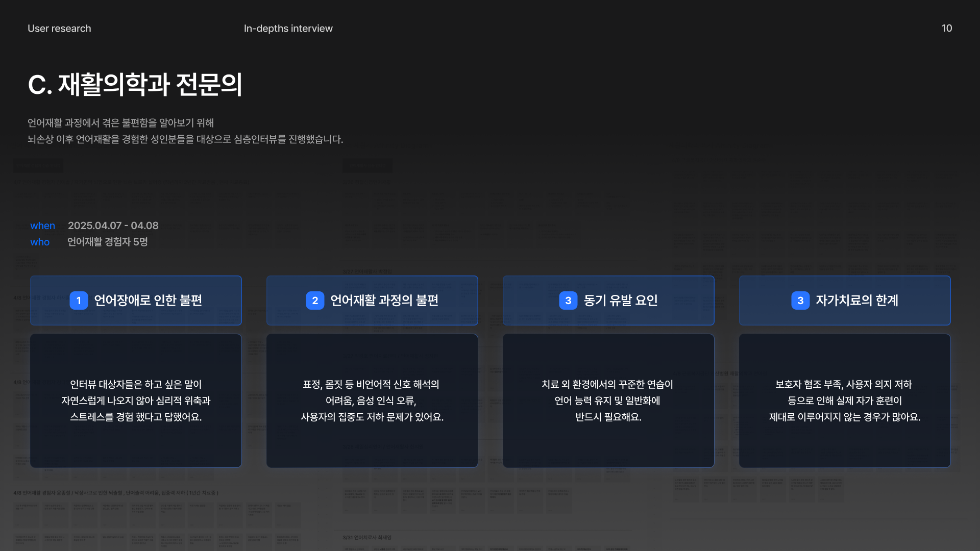The height and width of the screenshot is (551, 980).
Task: Click number 3 badge beside 동기 유발 요인
Action: (568, 300)
